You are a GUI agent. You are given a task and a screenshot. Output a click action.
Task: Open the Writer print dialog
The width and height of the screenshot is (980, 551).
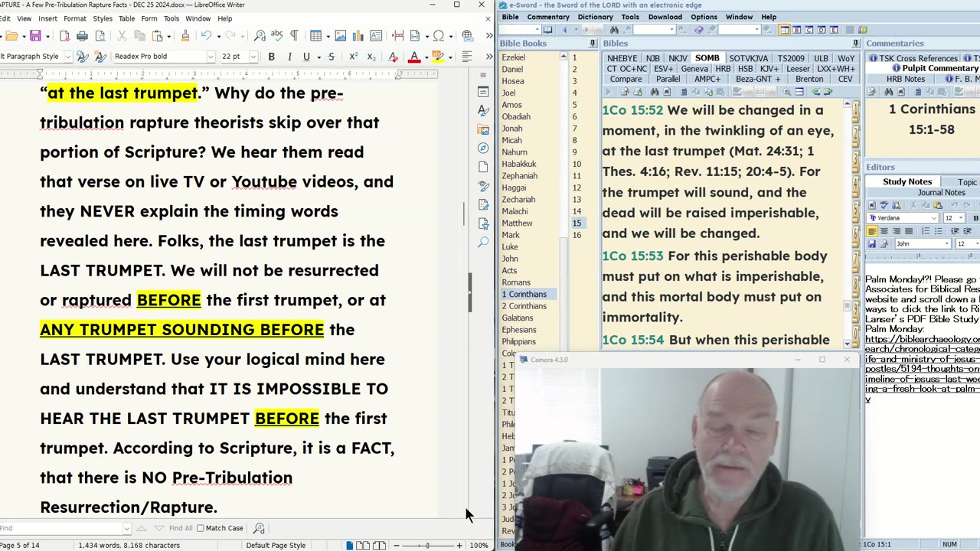click(82, 36)
